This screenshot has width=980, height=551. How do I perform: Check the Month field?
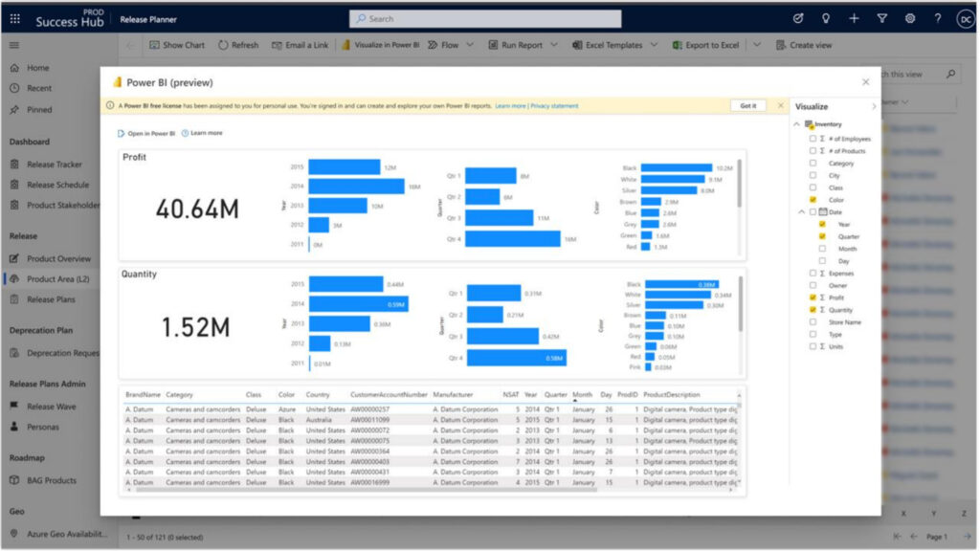click(x=822, y=249)
